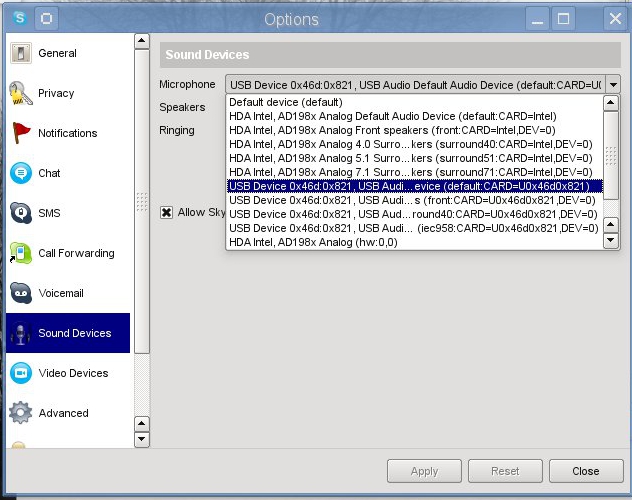The image size is (632, 500).
Task: Click the Reset button
Action: point(505,471)
